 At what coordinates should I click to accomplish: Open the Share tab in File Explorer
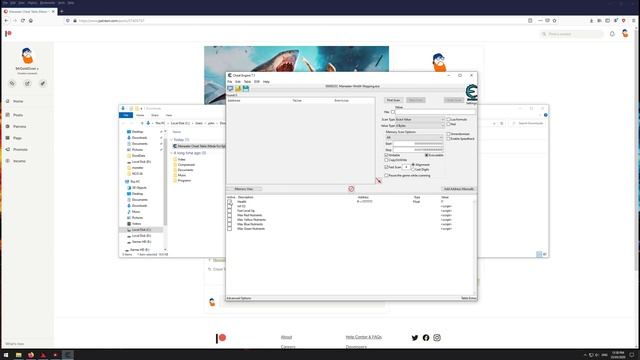(x=155, y=116)
